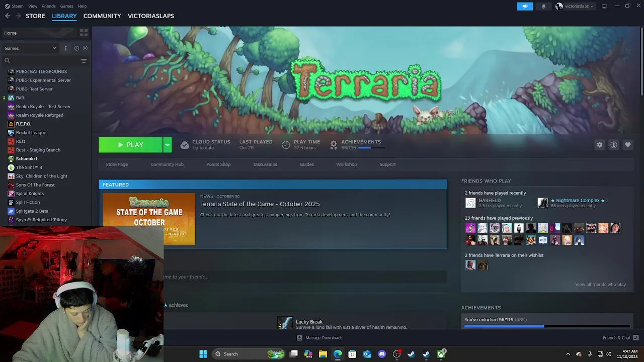Open the Friends menu
This screenshot has width=644, height=362.
point(49,6)
